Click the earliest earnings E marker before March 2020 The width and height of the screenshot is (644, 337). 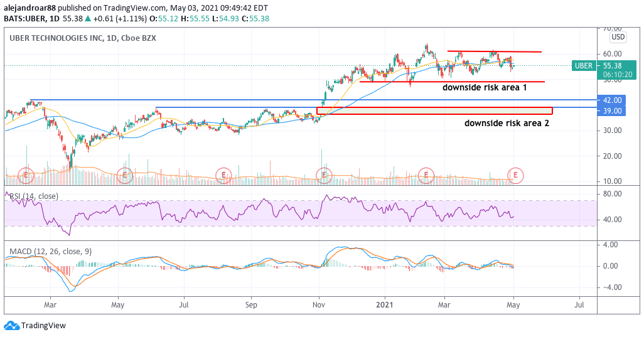tap(26, 176)
